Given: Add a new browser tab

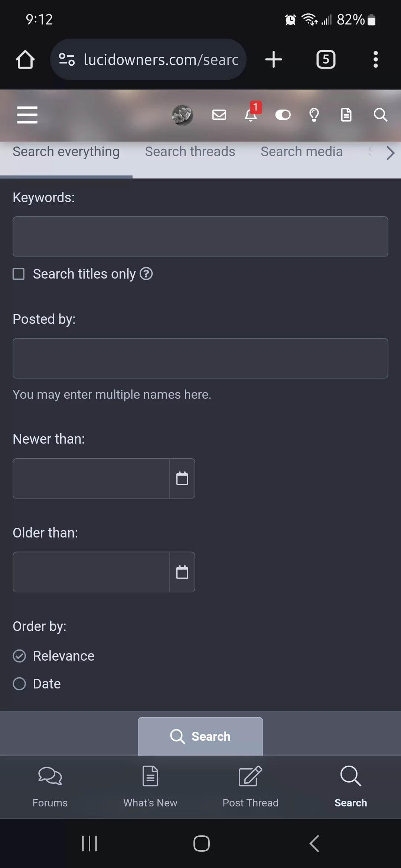Looking at the screenshot, I should click(x=274, y=59).
